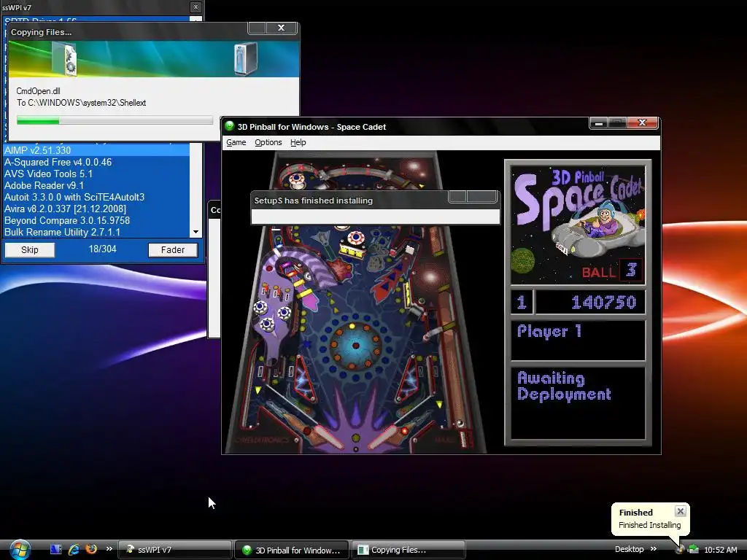Switch to ssWPI v7 taskbar button
Viewport: 747px width, 560px height.
point(174,550)
